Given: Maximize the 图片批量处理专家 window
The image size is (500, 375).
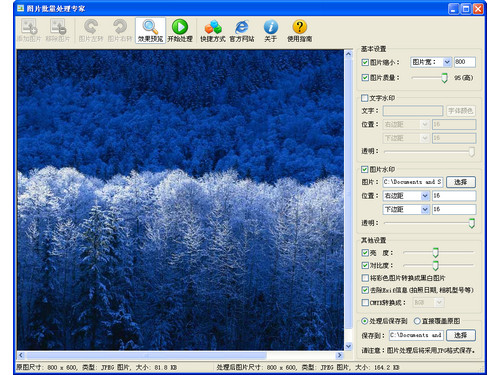Looking at the screenshot, I should click(466, 9).
